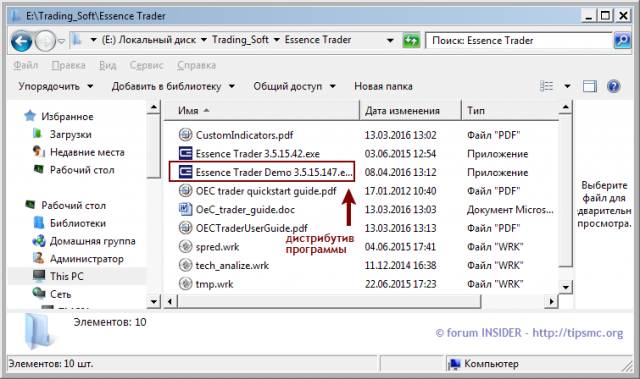Click the search magnifier icon
The height and width of the screenshot is (379, 640).
(622, 40)
